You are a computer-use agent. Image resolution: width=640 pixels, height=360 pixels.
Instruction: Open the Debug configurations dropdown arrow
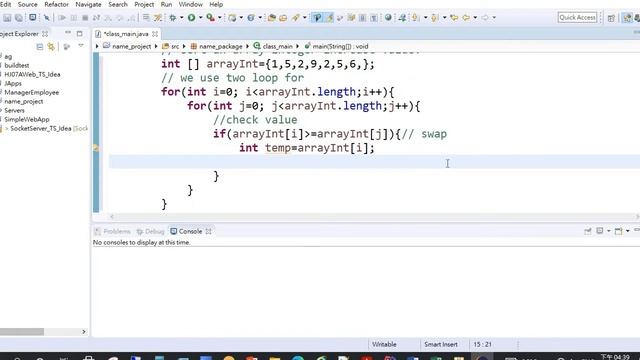[182, 18]
